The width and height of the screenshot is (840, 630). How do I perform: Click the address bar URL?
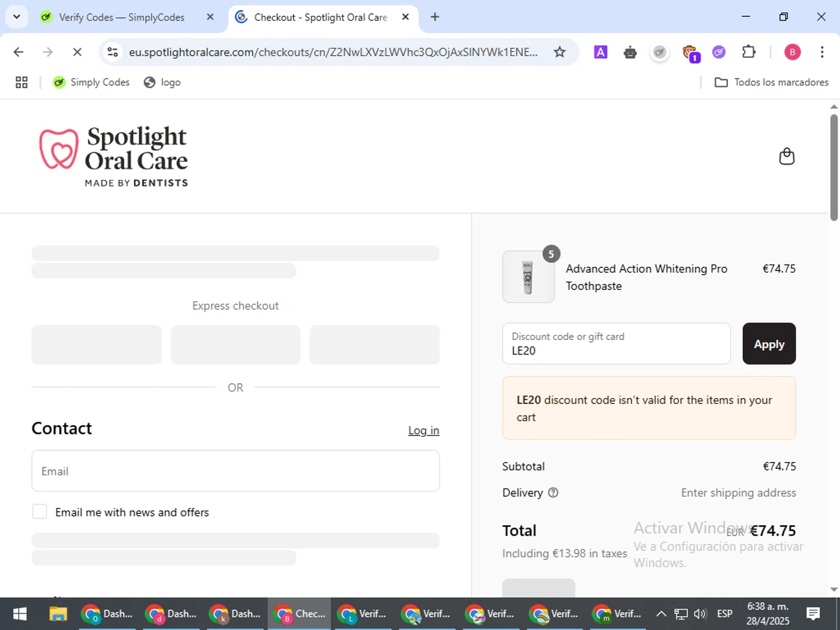(x=333, y=52)
